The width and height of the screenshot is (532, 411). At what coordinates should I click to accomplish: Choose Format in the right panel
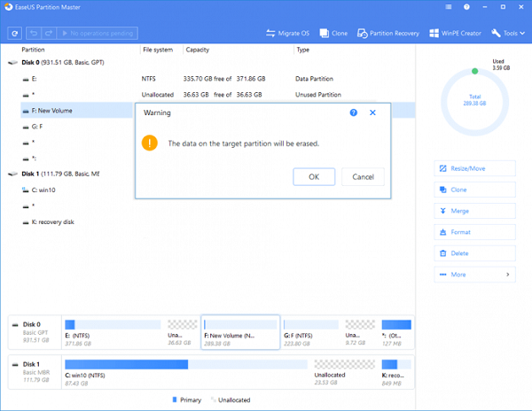tap(474, 232)
